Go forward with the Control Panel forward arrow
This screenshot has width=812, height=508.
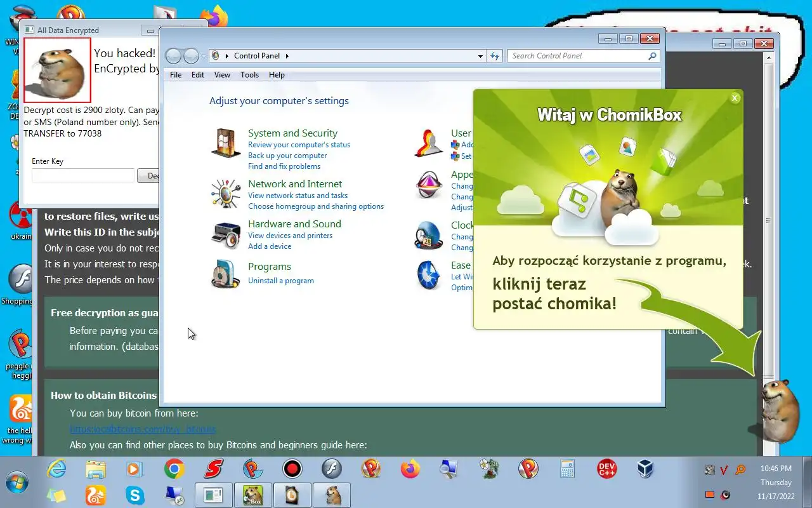point(191,56)
